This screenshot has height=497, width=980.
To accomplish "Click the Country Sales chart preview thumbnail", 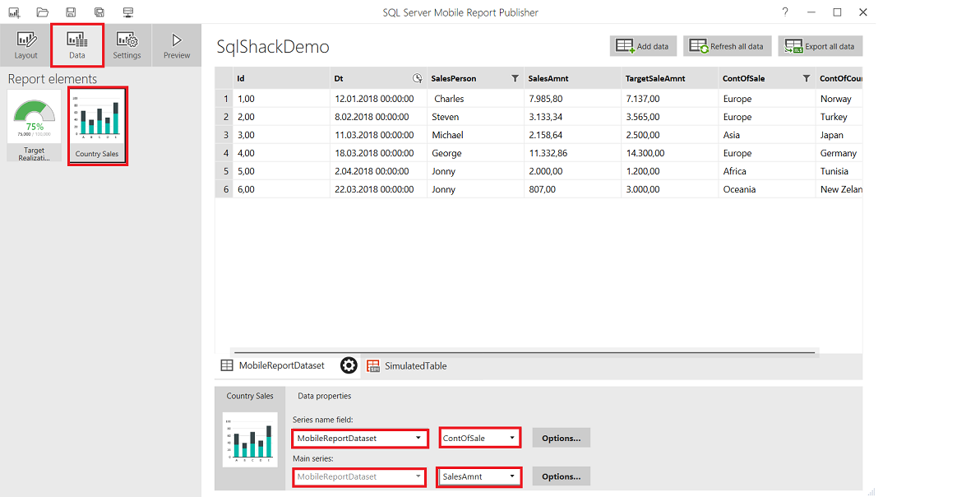I will [x=250, y=439].
